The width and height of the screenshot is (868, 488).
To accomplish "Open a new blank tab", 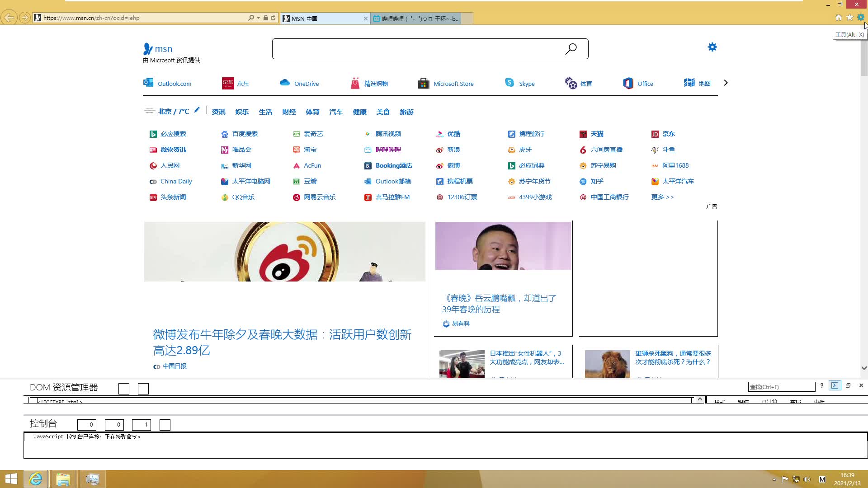I will point(467,19).
